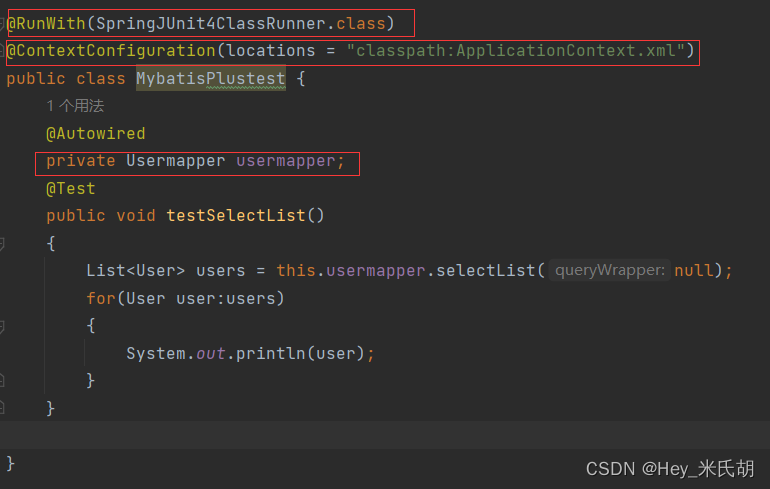Click the selectList method call
The width and height of the screenshot is (770, 489).
(x=485, y=271)
